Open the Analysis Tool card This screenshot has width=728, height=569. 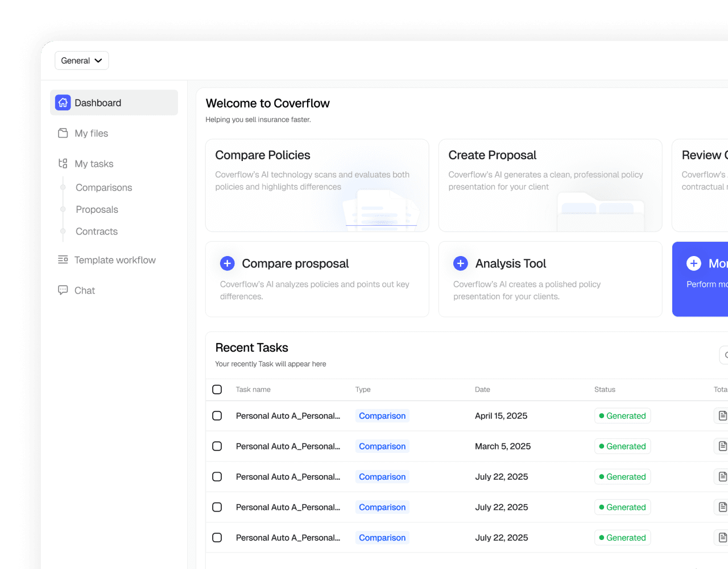(x=551, y=279)
